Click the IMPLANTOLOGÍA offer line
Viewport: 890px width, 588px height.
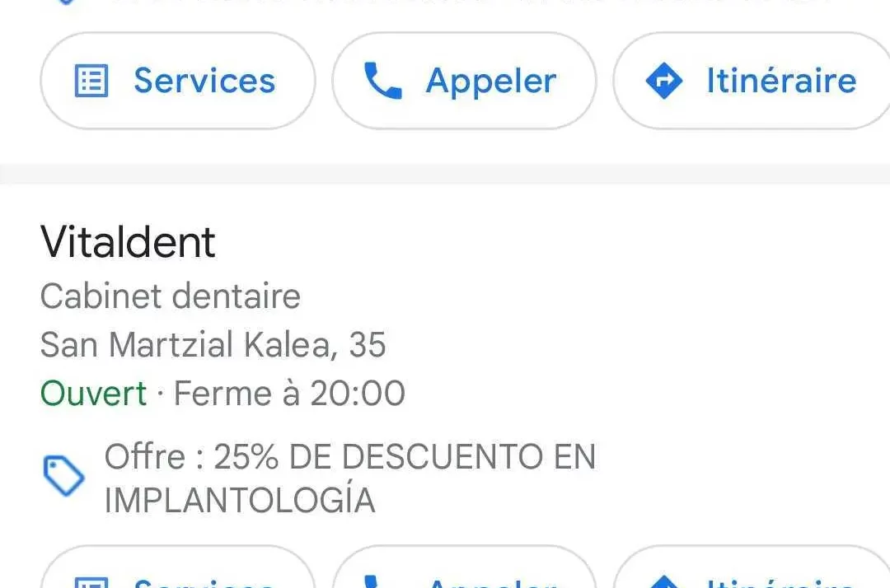(240, 500)
